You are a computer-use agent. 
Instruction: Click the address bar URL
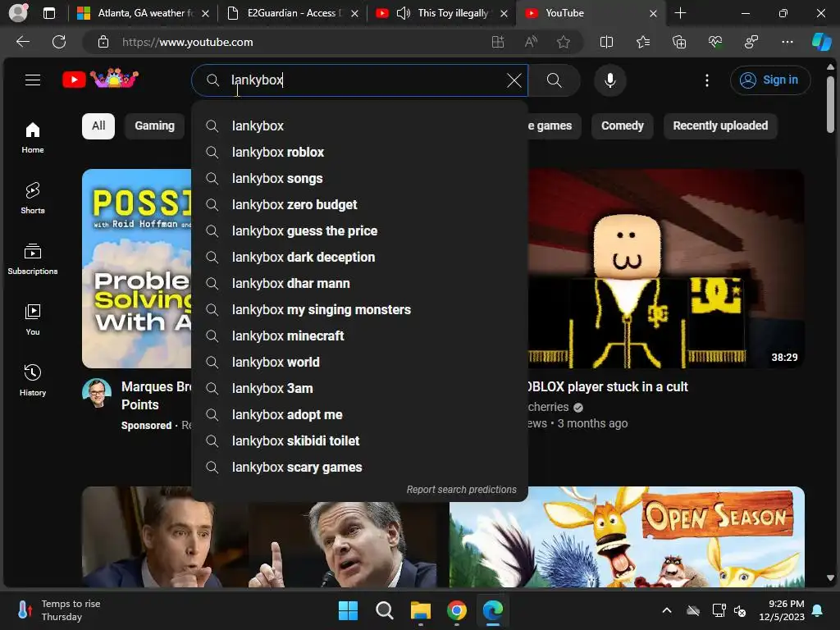188,42
